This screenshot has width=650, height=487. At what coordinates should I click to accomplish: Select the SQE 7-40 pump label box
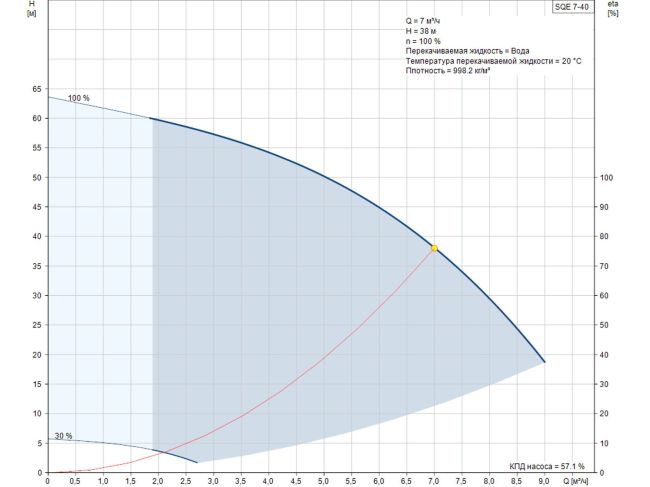click(571, 7)
